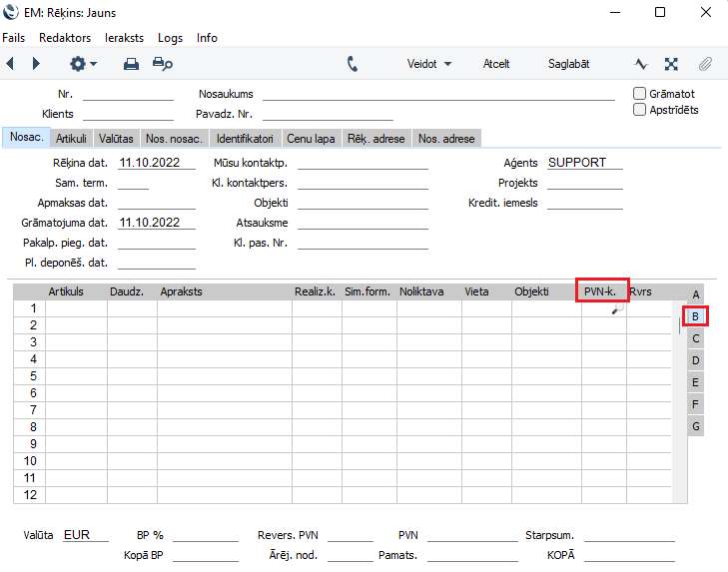
Task: Click the printer icon in toolbar
Action: (x=131, y=64)
